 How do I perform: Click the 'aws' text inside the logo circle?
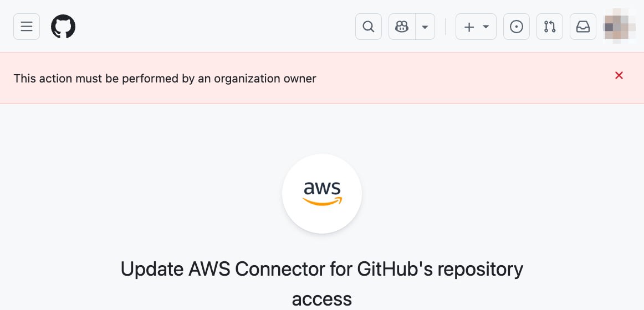[322, 188]
